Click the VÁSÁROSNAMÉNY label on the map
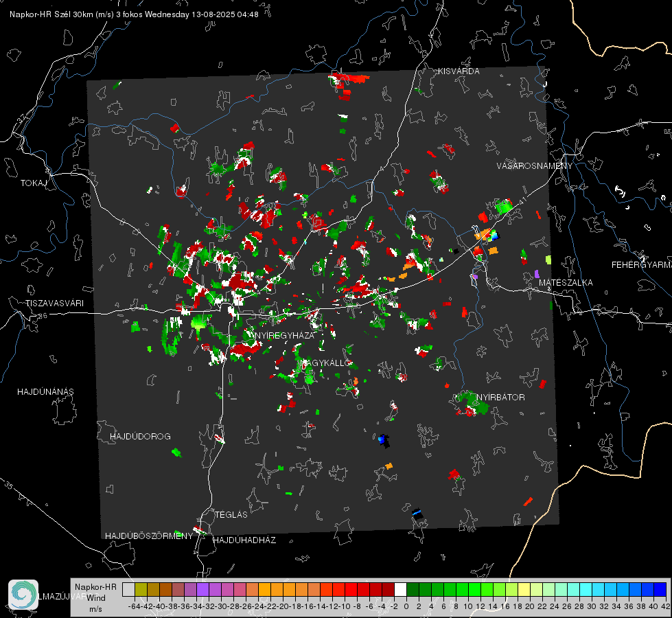This screenshot has width=672, height=618. coord(535,166)
